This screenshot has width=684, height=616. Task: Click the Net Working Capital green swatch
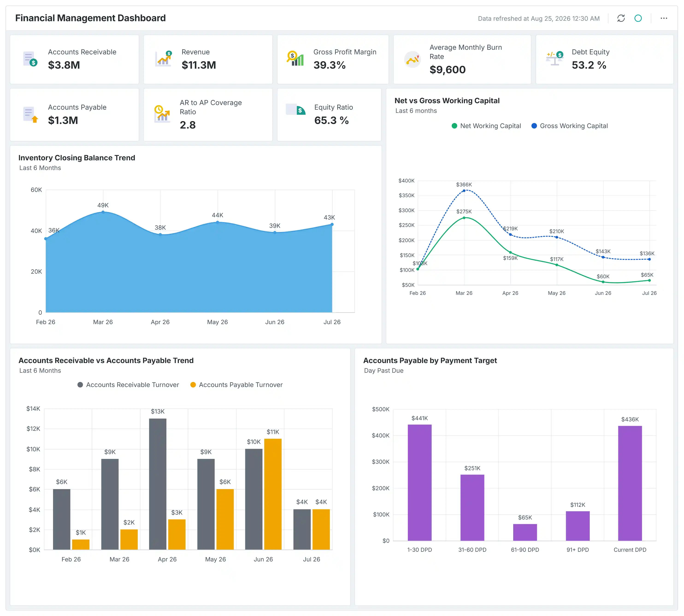(x=454, y=126)
